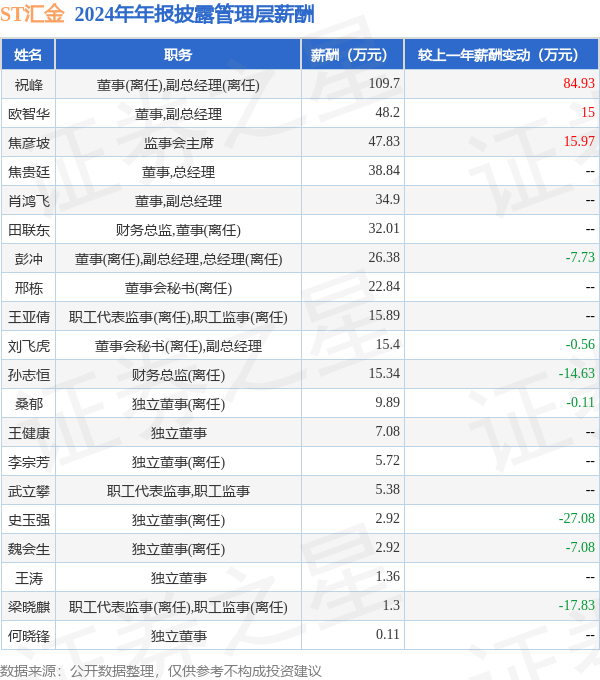This screenshot has width=600, height=680.
Task: Click the salary value 5.38
Action: [x=388, y=490]
